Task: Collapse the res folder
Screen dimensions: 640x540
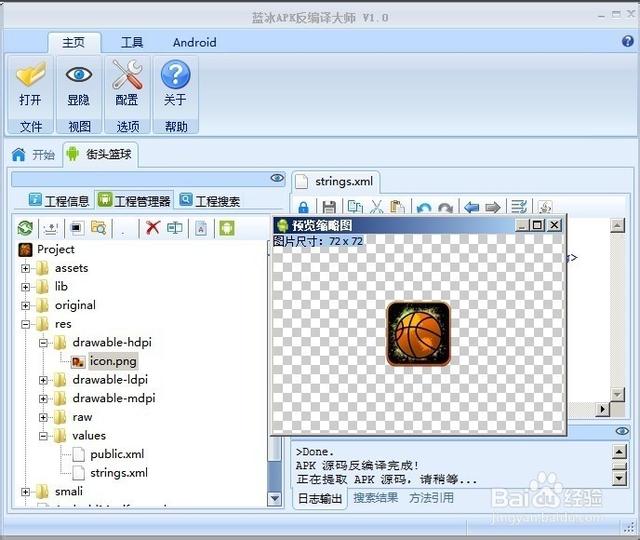Action: click(25, 324)
